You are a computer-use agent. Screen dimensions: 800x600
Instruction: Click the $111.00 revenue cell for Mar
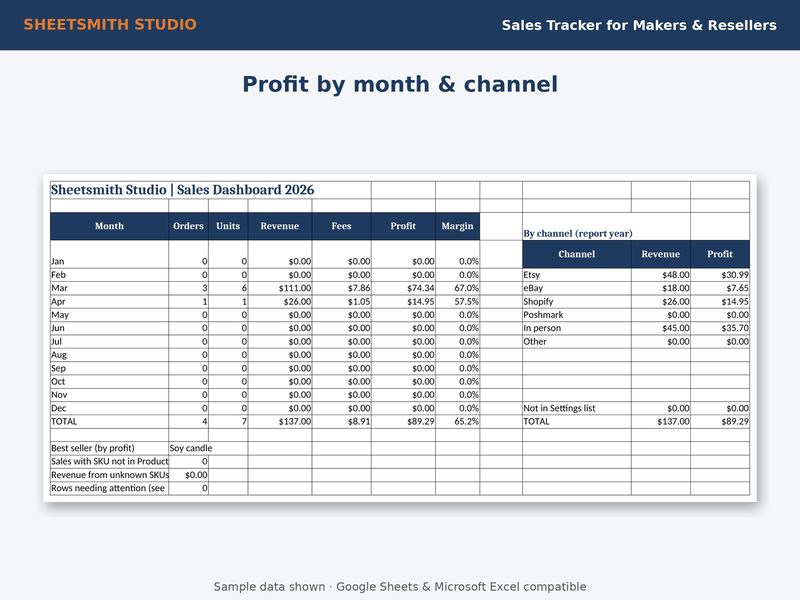tap(280, 288)
